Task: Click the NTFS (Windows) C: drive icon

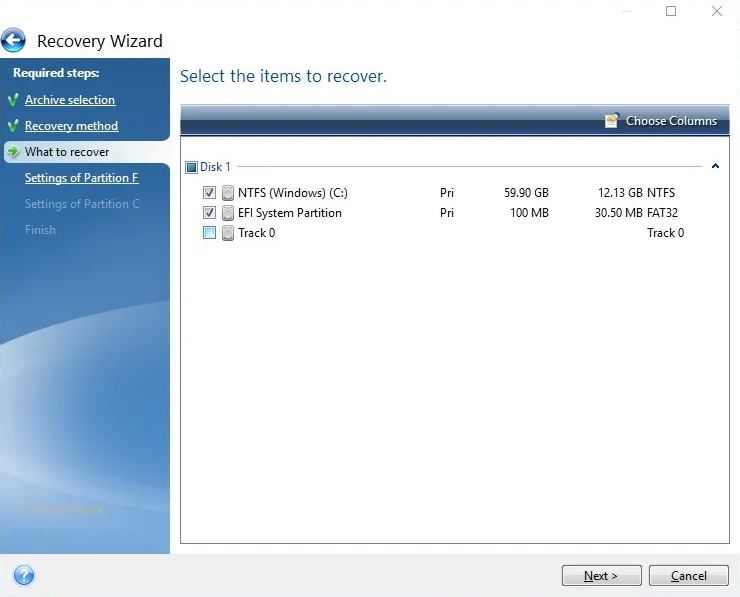Action: [x=228, y=193]
